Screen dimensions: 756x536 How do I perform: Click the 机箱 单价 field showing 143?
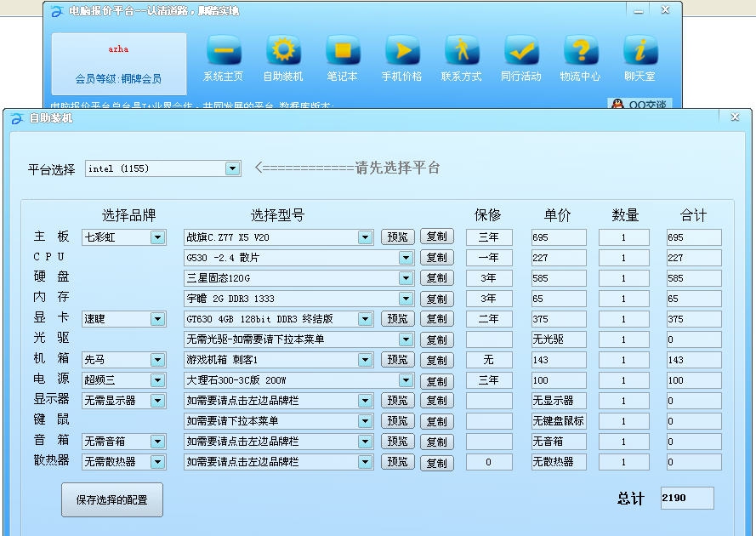click(559, 360)
